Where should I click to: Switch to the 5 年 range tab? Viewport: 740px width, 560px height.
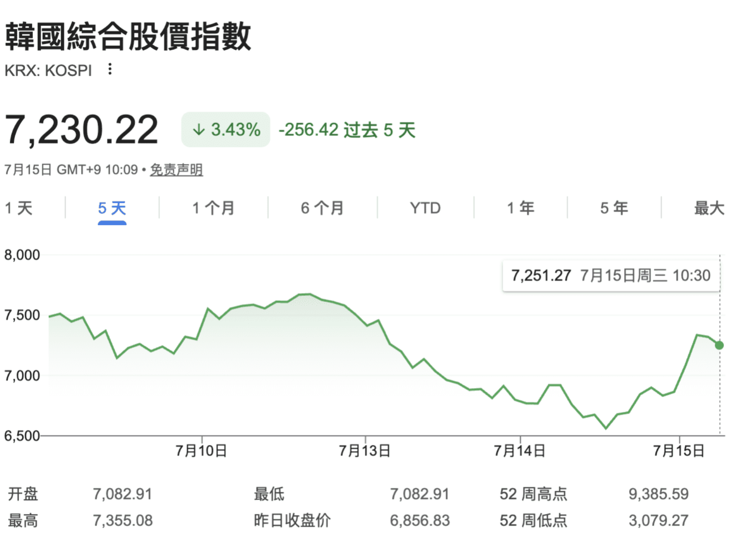pyautogui.click(x=614, y=208)
